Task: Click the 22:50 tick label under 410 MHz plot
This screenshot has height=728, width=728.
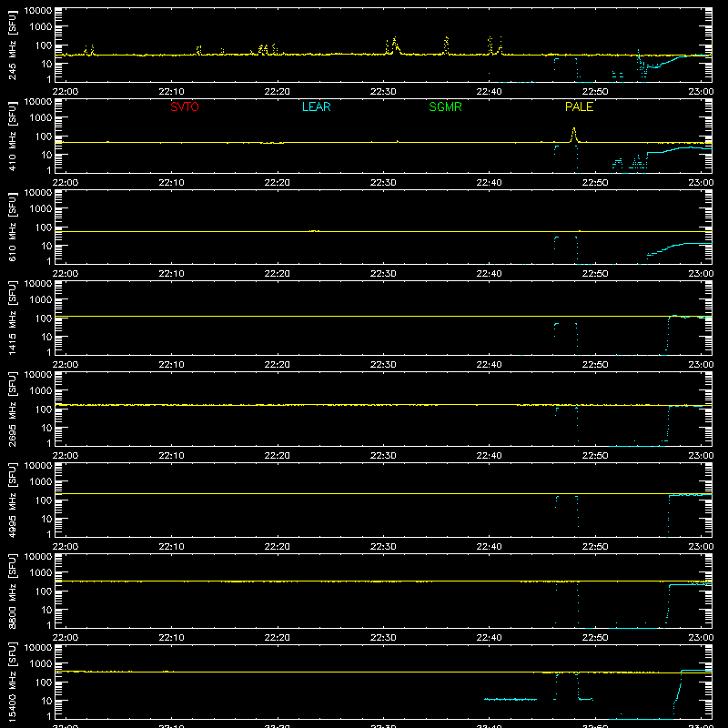Action: click(595, 183)
